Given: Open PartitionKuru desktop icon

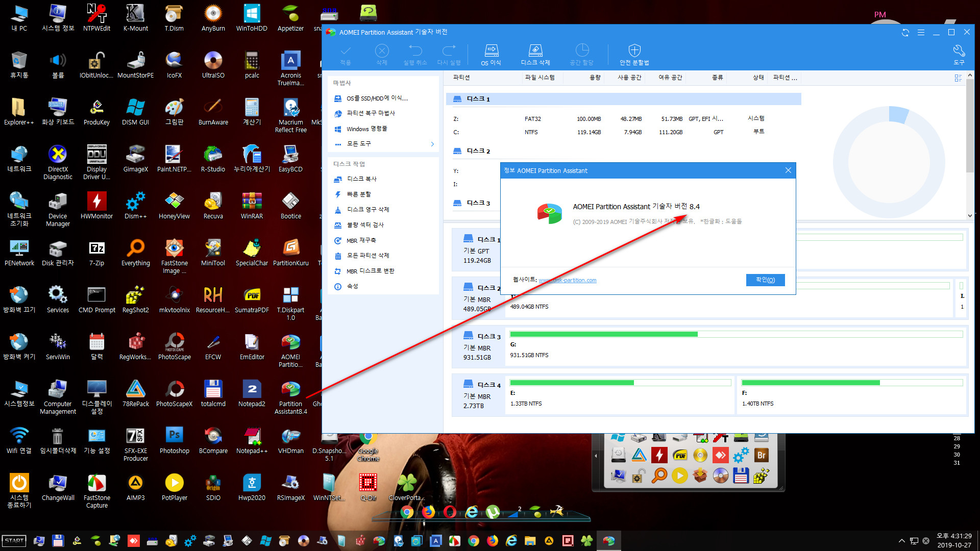Looking at the screenshot, I should point(290,253).
